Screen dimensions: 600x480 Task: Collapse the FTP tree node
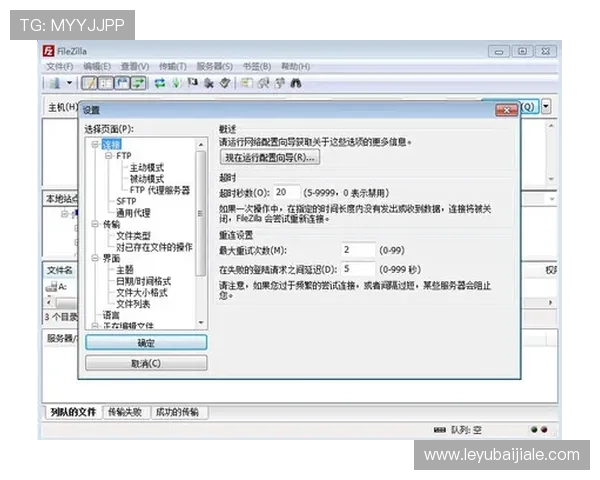coord(109,156)
